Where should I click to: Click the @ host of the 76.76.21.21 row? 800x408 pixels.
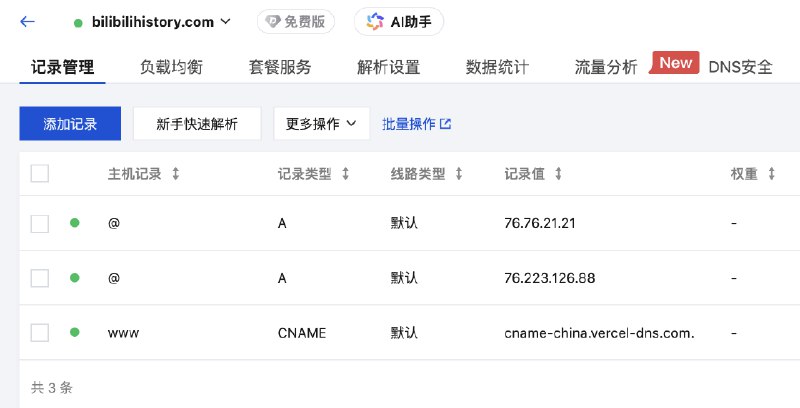click(x=114, y=223)
